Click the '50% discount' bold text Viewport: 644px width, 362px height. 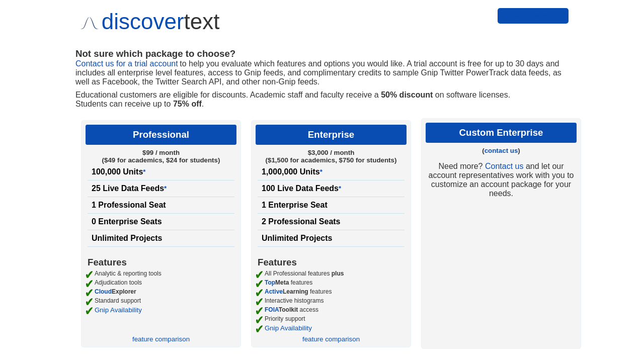point(407,95)
